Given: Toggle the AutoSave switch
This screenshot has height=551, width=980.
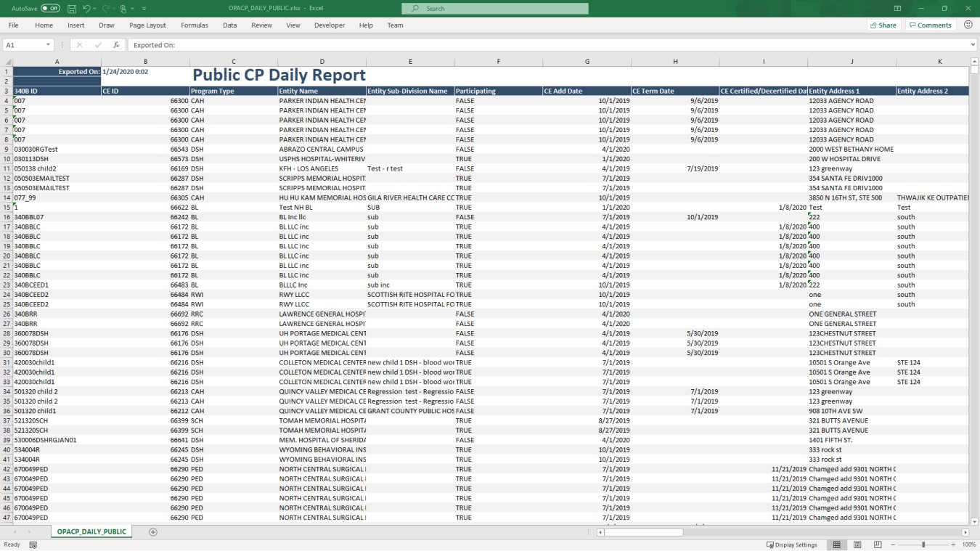Looking at the screenshot, I should tap(50, 9).
